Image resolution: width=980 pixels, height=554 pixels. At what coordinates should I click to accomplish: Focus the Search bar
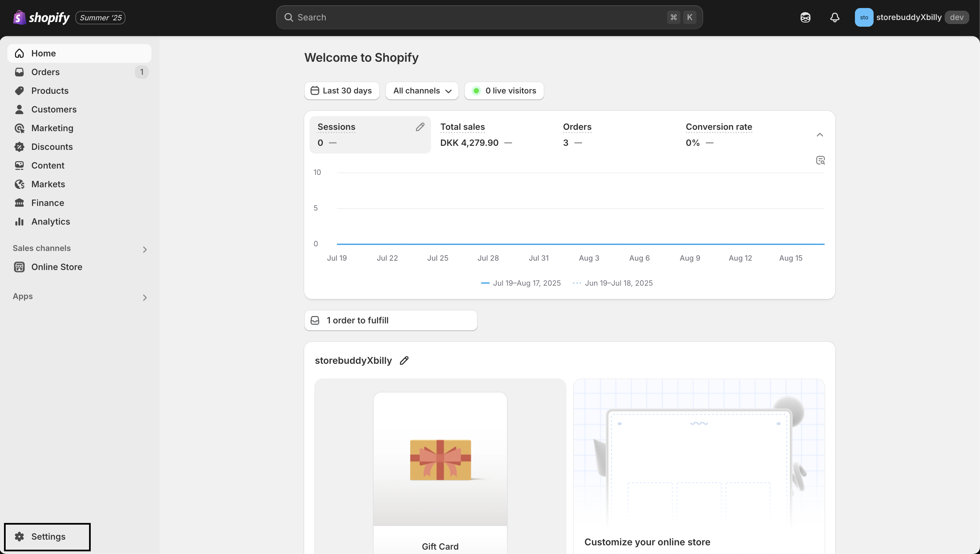click(x=489, y=17)
